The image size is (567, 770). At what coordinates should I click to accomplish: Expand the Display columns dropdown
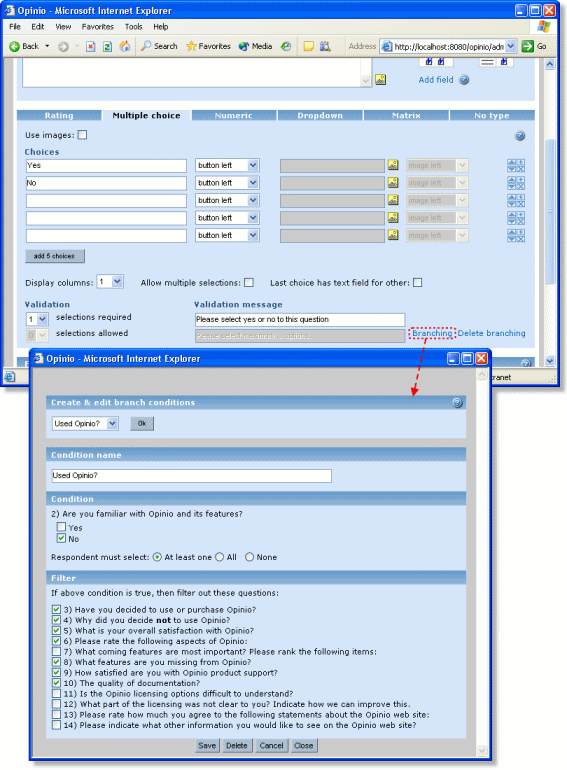pyautogui.click(x=110, y=282)
